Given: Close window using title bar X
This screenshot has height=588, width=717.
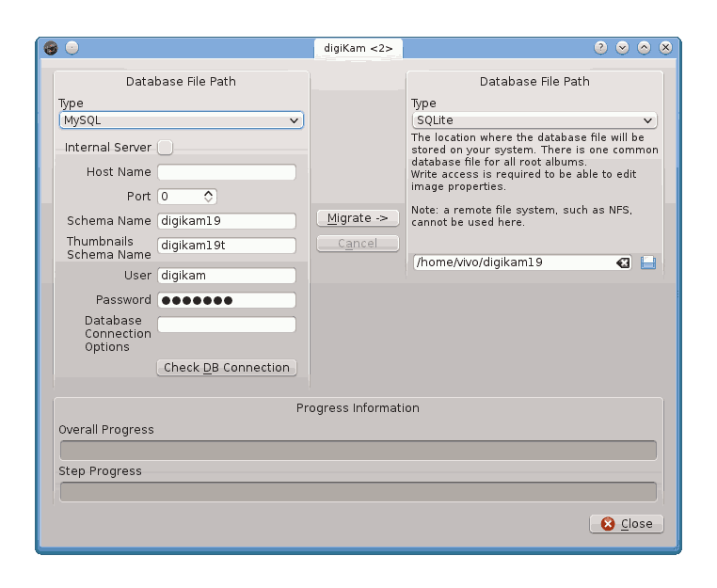Looking at the screenshot, I should tap(665, 47).
